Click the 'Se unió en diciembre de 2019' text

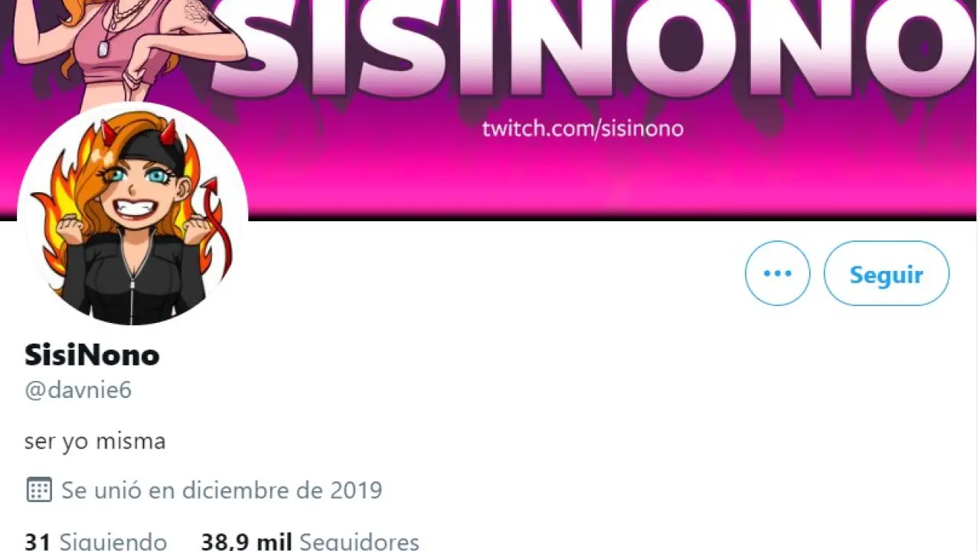click(x=221, y=490)
